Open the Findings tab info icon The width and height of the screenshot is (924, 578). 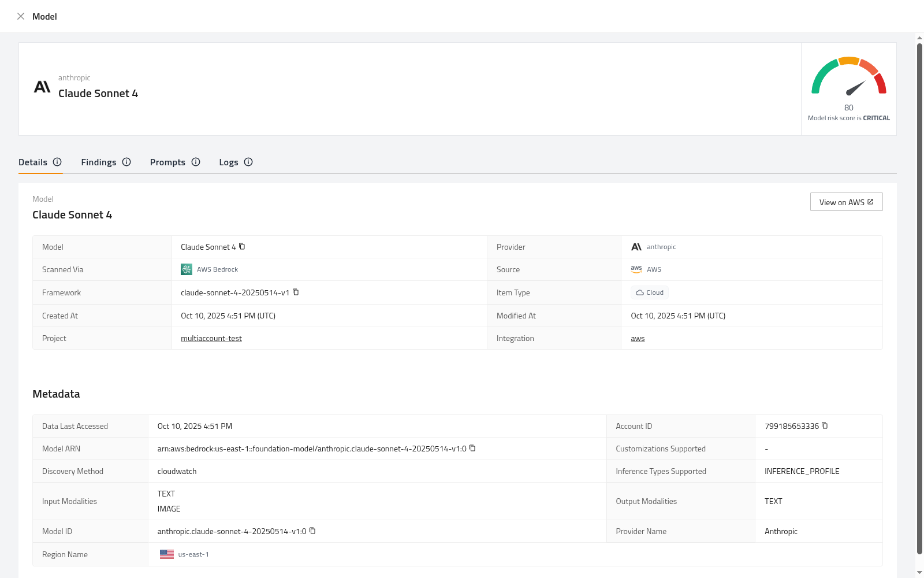pos(126,162)
